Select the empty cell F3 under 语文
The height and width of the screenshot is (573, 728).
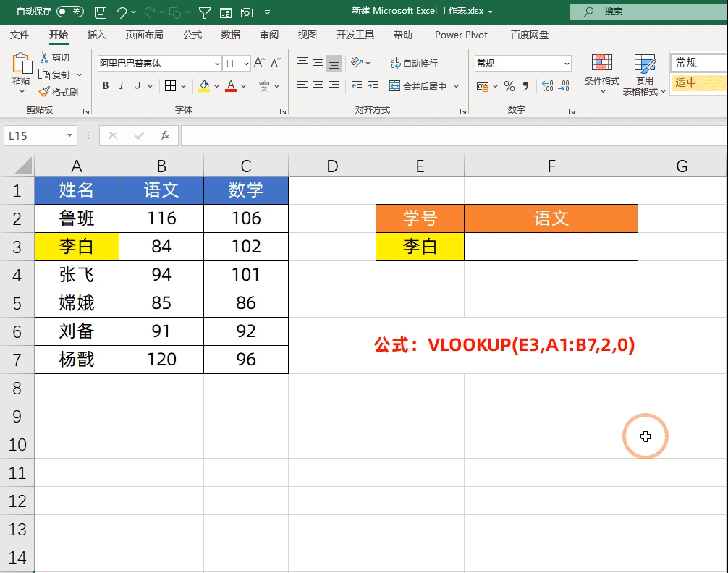551,247
